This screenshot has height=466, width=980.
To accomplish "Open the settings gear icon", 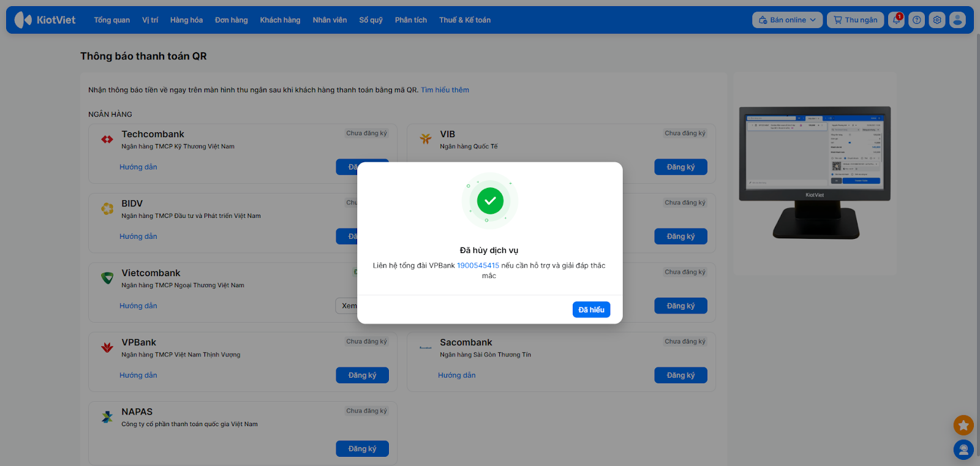I will coord(937,20).
